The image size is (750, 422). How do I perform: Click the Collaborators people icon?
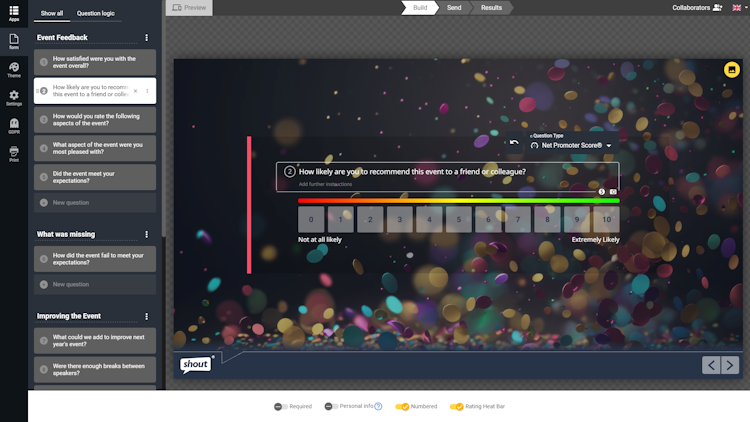click(717, 8)
